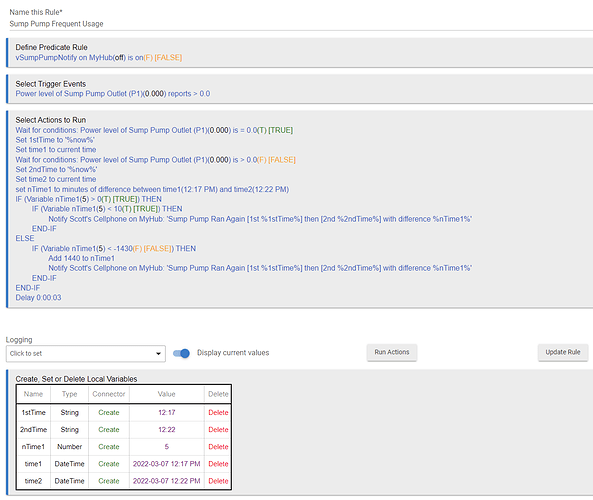Click the 1stTime variable name cell

click(33, 413)
